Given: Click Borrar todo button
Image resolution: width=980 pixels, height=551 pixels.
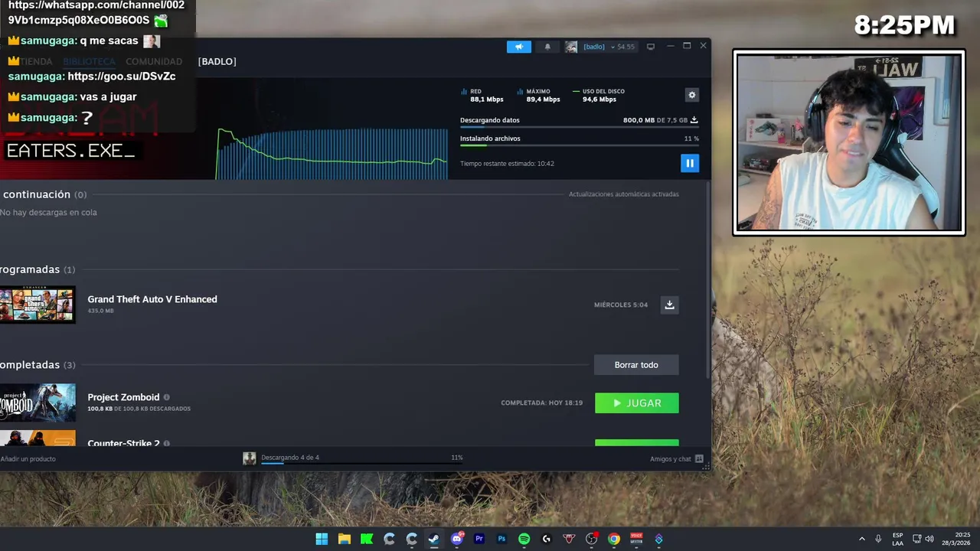Looking at the screenshot, I should (x=636, y=365).
